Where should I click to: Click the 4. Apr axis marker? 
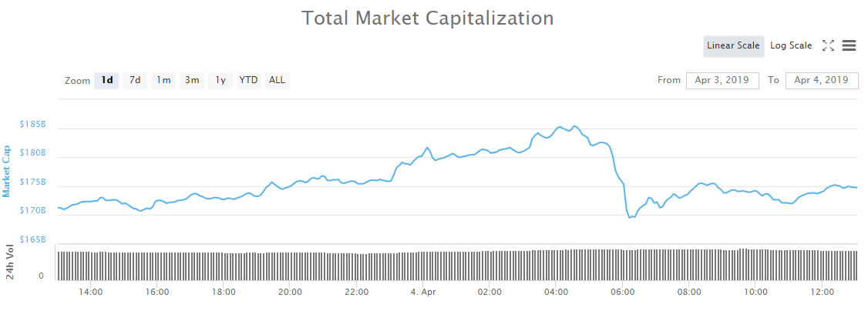[422, 293]
